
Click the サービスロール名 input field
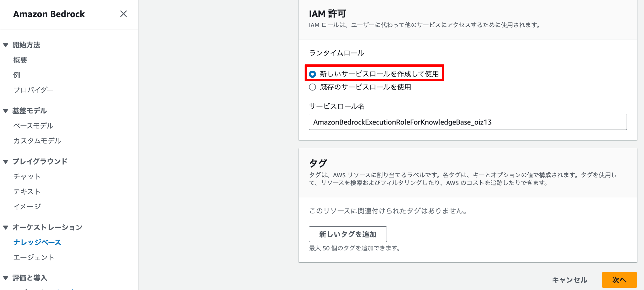(x=468, y=122)
